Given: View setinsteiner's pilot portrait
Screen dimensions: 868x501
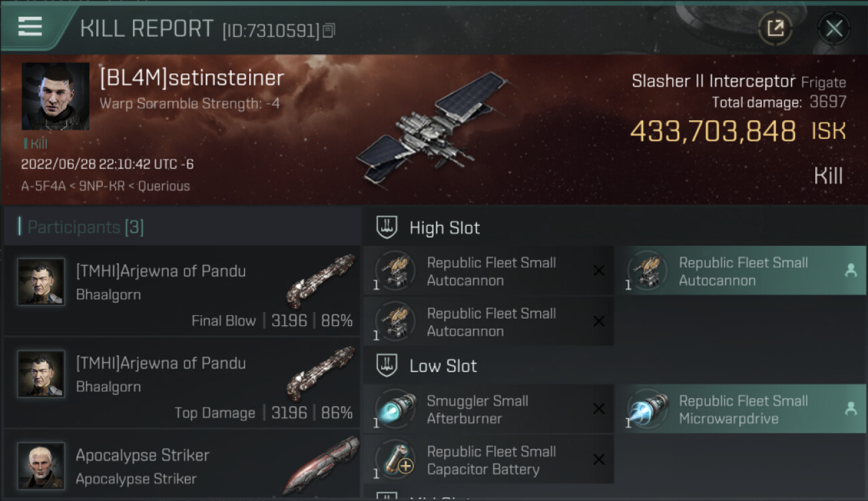Looking at the screenshot, I should 55,96.
